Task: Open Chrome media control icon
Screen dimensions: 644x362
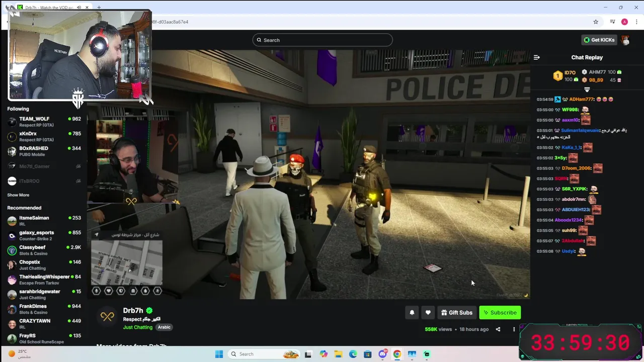Action: pos(612,22)
